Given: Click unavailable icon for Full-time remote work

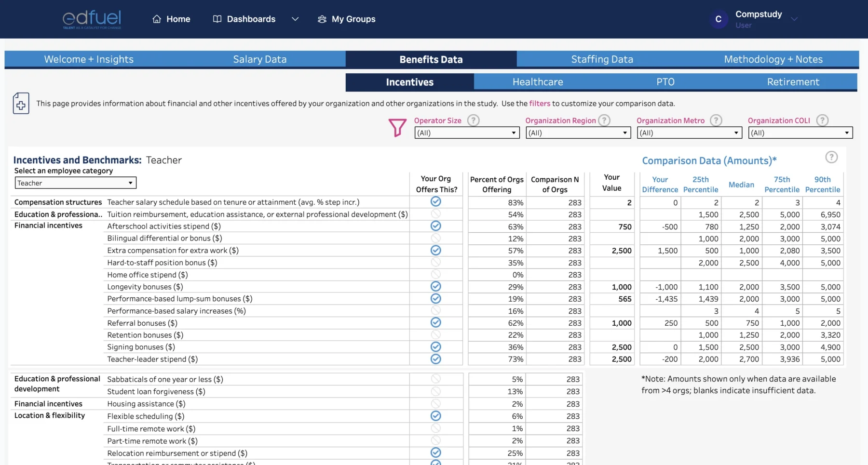Looking at the screenshot, I should [435, 428].
